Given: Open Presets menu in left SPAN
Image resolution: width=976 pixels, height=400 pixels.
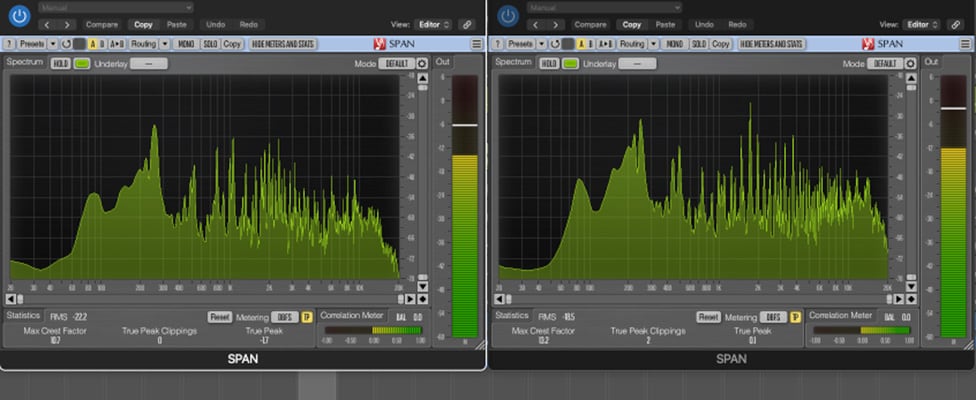Looking at the screenshot, I should point(31,44).
